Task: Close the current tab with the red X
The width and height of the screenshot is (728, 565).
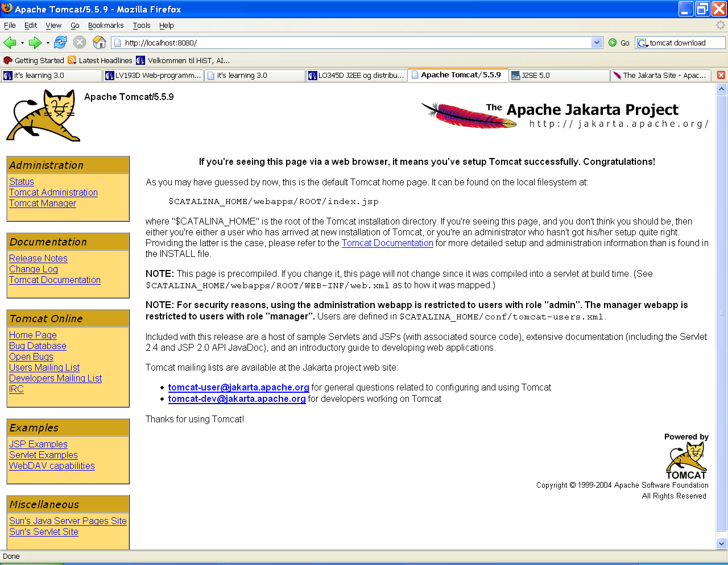Action: tap(721, 75)
